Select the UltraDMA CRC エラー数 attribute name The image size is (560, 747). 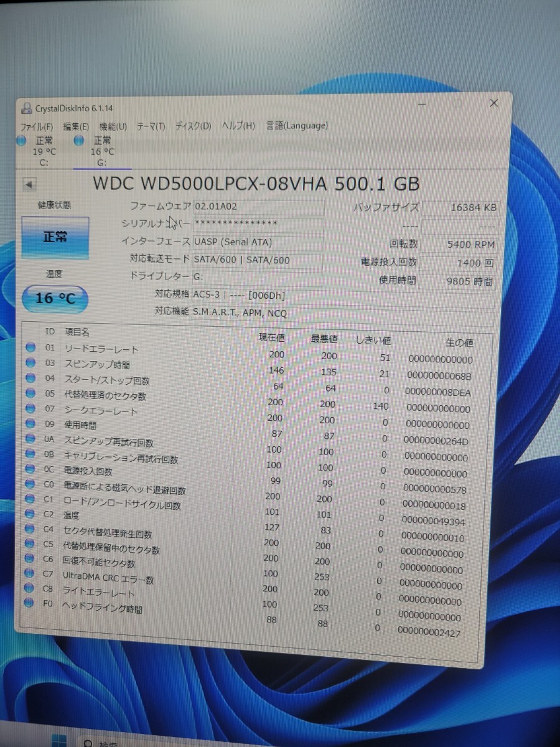(x=108, y=577)
